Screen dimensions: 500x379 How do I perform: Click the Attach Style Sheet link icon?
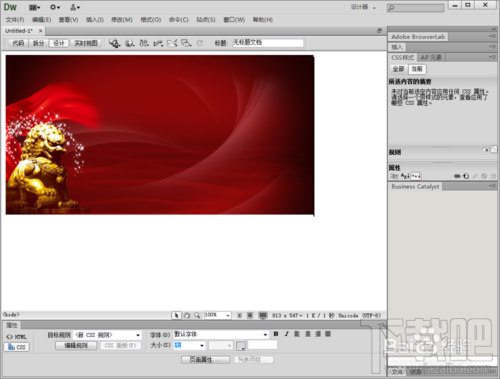(457, 176)
